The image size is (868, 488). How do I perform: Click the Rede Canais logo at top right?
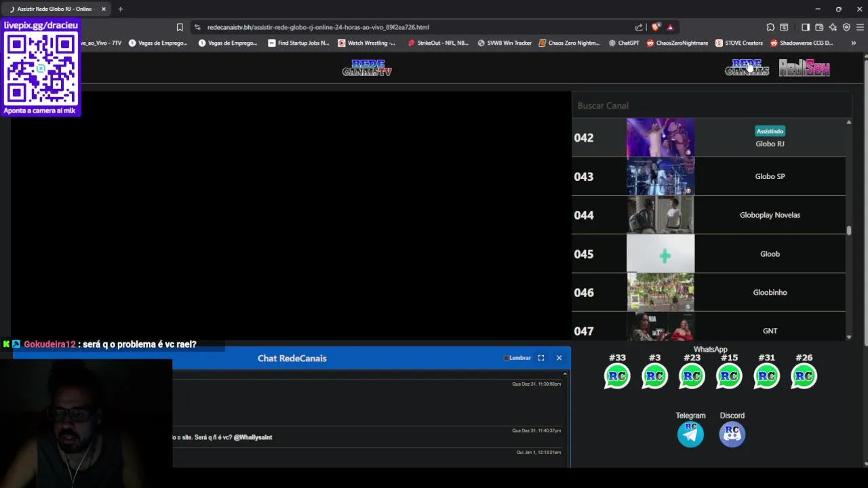[747, 68]
